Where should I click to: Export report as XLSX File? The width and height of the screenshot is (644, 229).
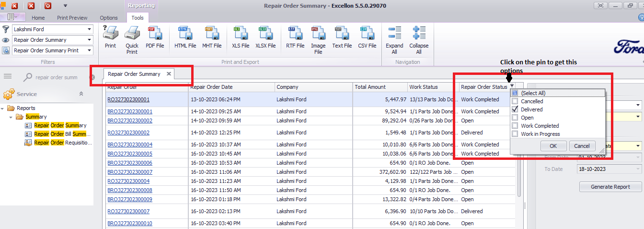point(265,37)
